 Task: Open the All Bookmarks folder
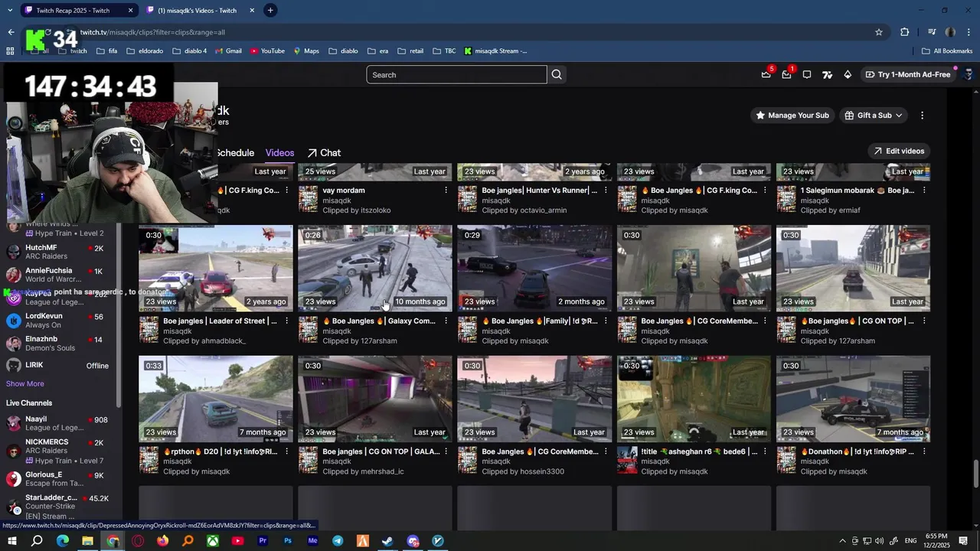click(947, 51)
